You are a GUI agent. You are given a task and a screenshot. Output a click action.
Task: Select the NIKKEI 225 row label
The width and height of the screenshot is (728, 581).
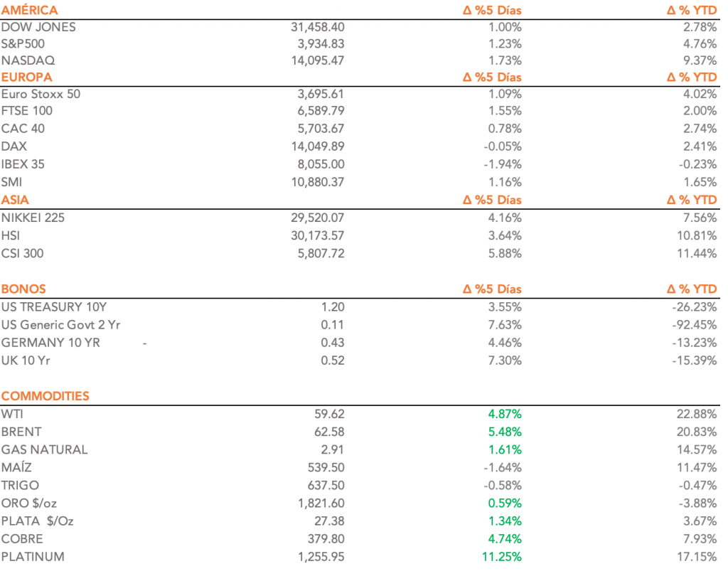click(33, 218)
